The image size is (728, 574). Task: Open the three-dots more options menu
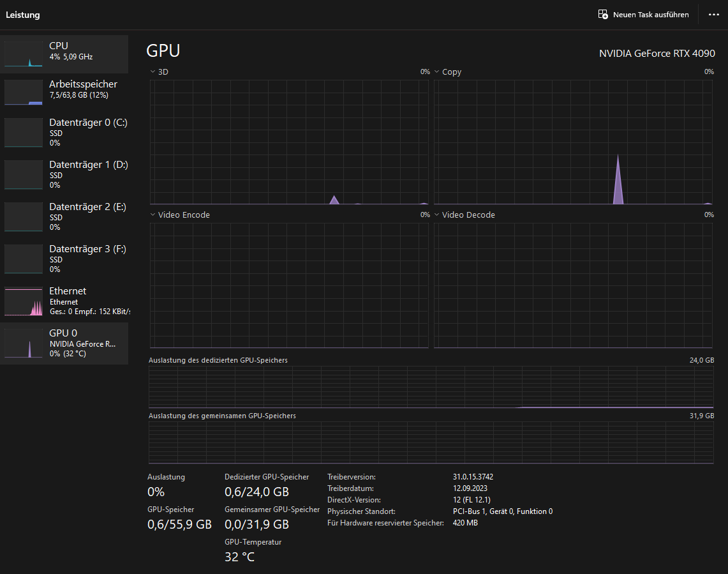click(713, 15)
